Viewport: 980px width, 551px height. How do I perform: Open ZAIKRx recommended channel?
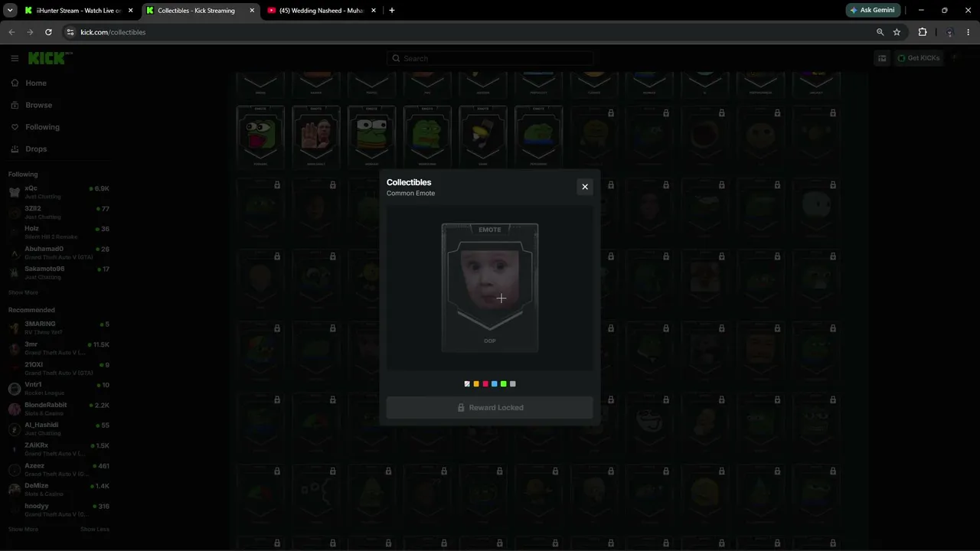(x=59, y=449)
